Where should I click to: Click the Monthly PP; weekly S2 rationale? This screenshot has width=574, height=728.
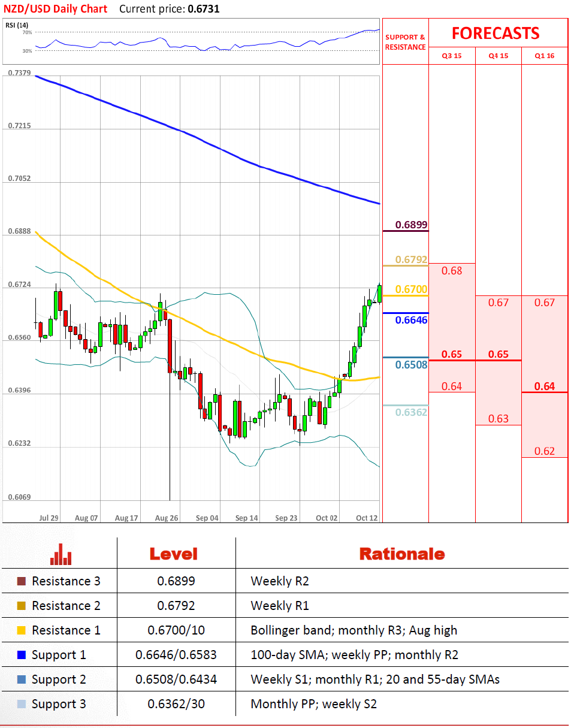(314, 704)
